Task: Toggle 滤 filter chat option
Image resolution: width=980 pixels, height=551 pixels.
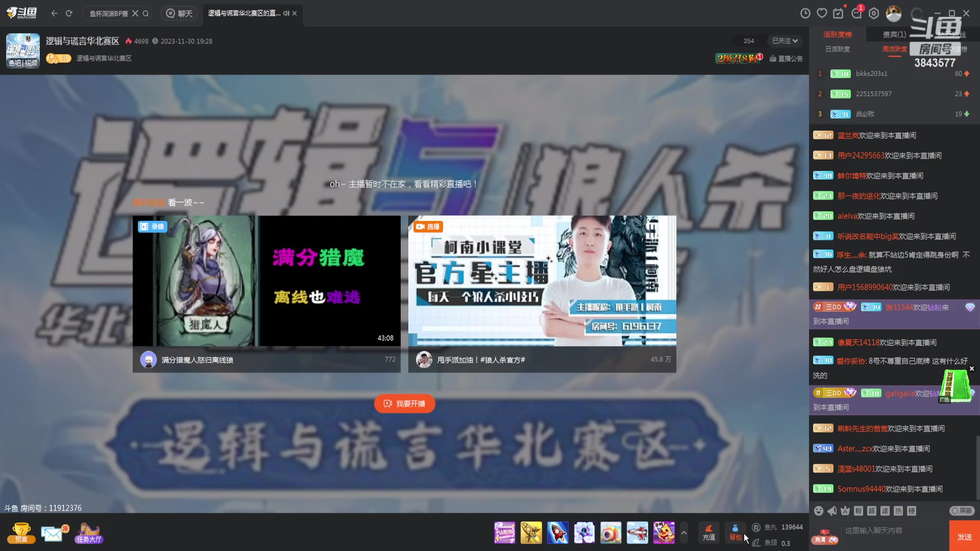Action: (x=885, y=511)
